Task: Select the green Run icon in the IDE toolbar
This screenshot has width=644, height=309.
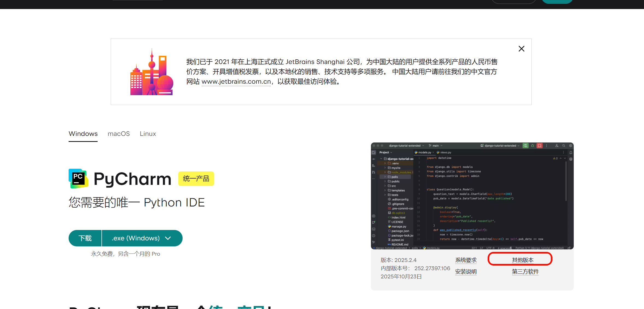Action: pos(525,146)
